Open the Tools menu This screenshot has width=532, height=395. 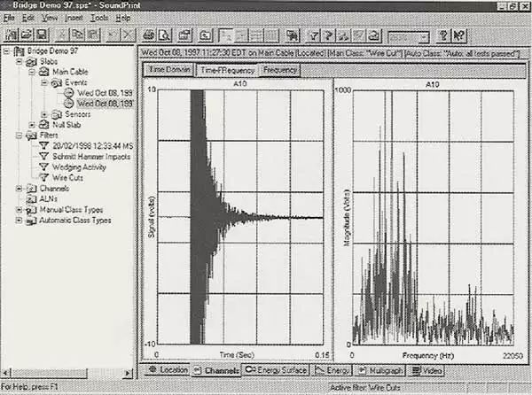pos(98,18)
